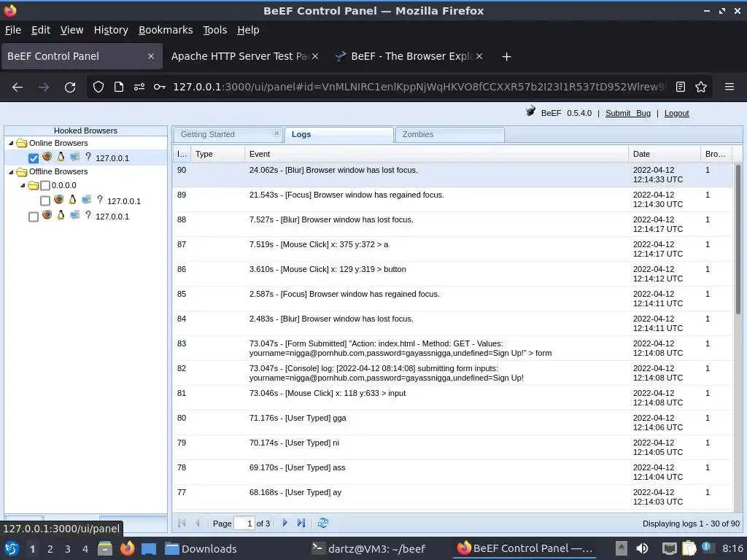747x560 pixels.
Task: Switch to BeEF - The Browser Exploitation tab
Action: point(410,56)
